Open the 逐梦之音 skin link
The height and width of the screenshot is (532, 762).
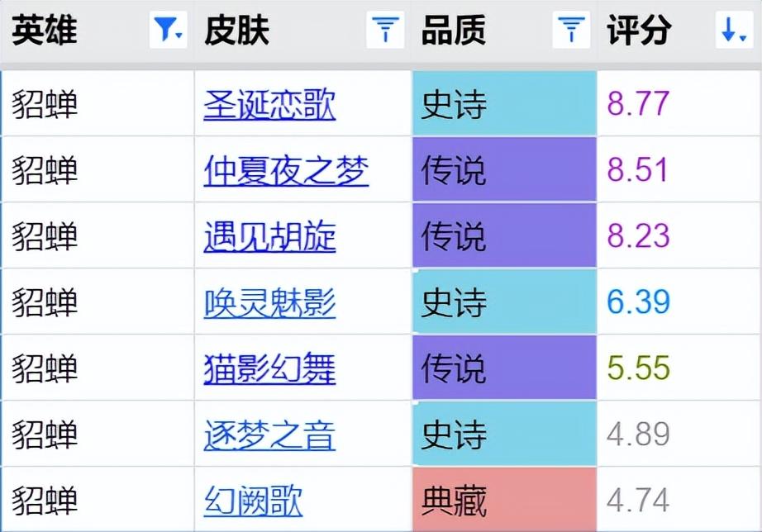point(269,435)
